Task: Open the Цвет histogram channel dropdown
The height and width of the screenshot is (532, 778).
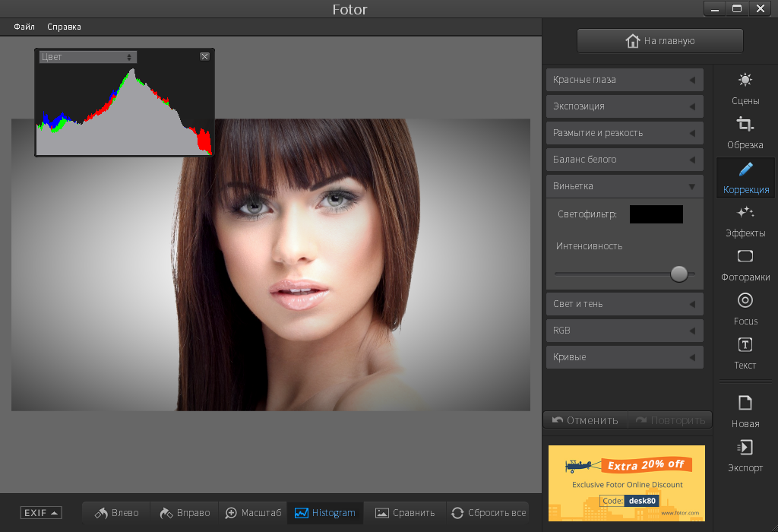Action: 88,57
